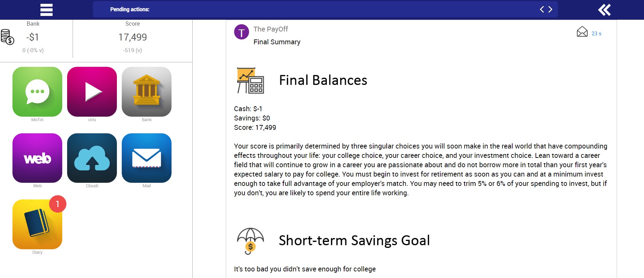
Task: Open the MoTxt messaging app
Action: [37, 92]
